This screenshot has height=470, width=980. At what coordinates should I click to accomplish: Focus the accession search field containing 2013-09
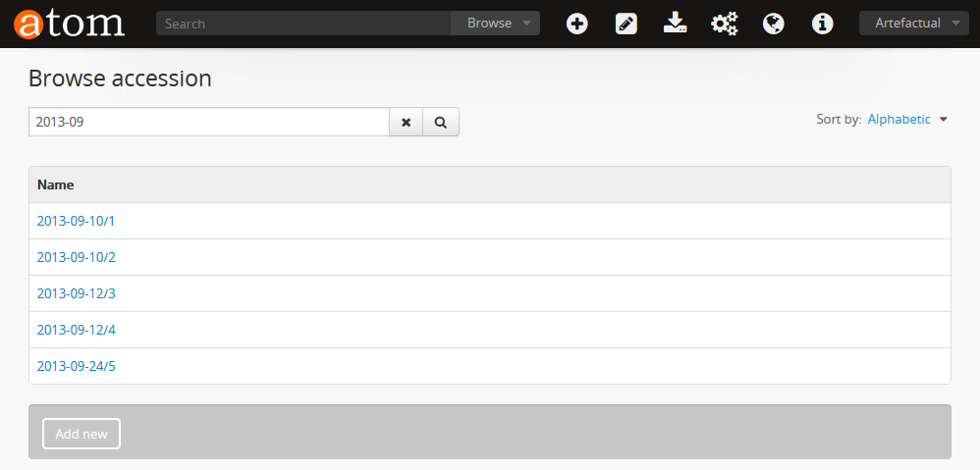click(208, 123)
